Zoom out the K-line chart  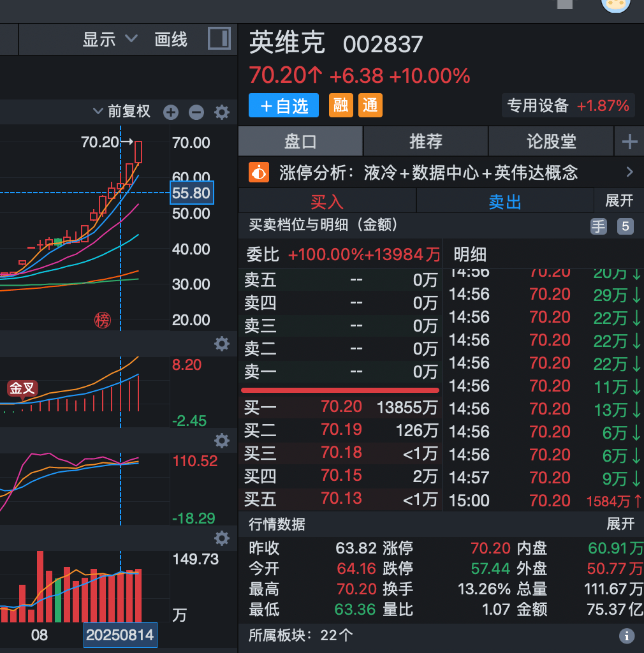pos(196,112)
